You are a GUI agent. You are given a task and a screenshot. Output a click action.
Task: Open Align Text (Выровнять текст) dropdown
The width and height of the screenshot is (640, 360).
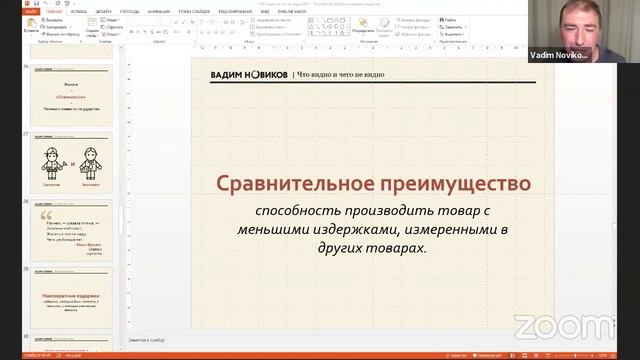point(269,27)
